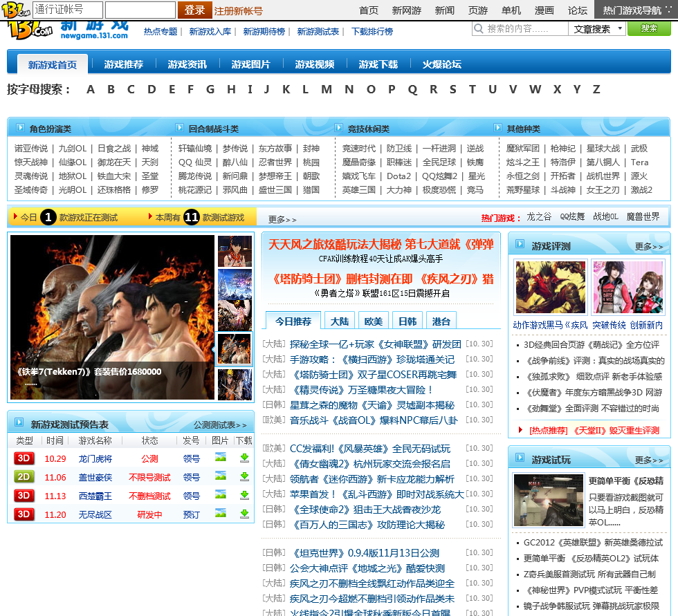Click 3D badge in 龙门虎将 row
Viewport: 678px width, 616px height.
click(x=24, y=458)
